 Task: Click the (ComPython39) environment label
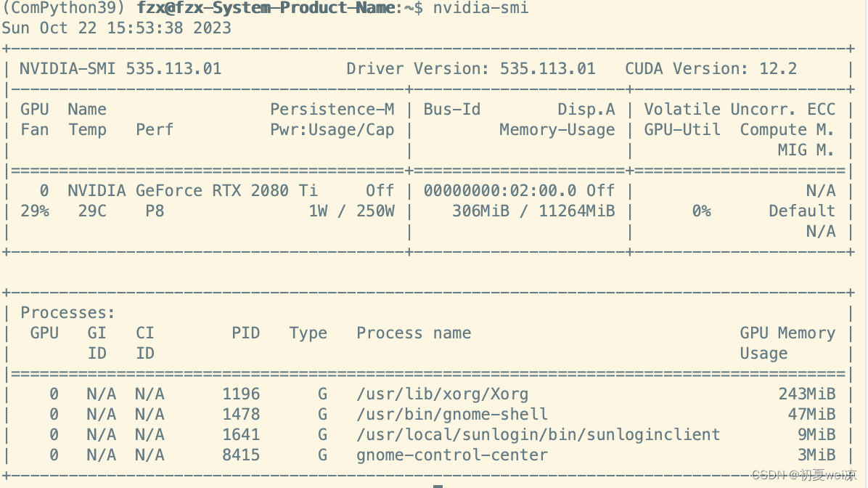[x=64, y=9]
